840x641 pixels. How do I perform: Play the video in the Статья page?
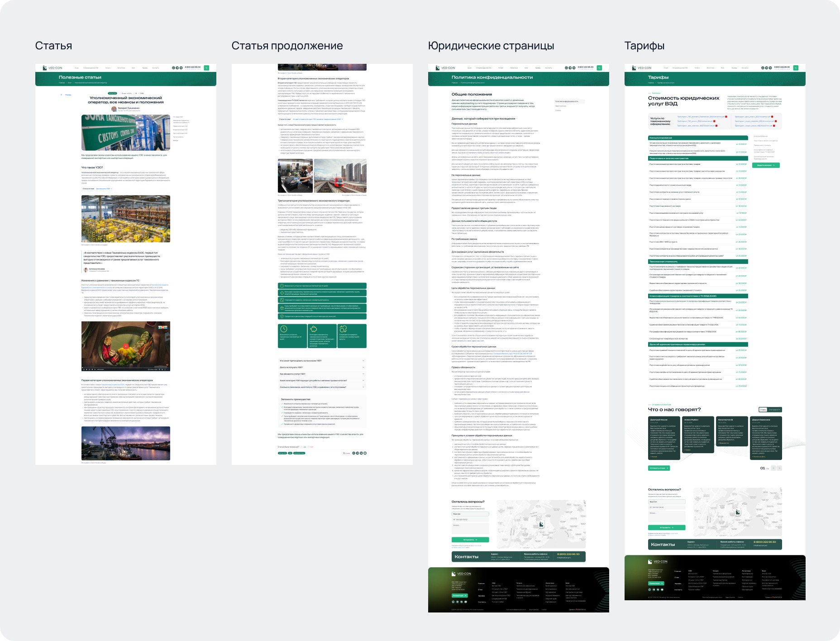pos(125,346)
